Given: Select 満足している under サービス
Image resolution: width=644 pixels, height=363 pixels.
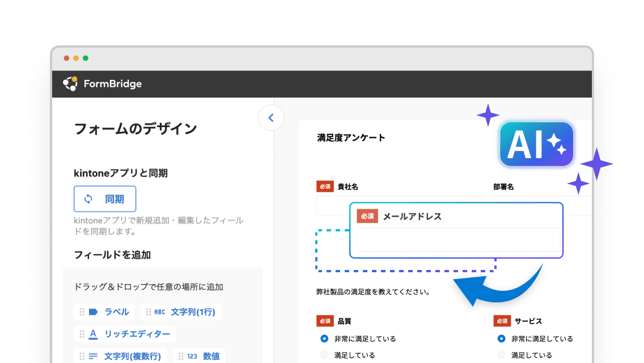Looking at the screenshot, I should tap(502, 355).
